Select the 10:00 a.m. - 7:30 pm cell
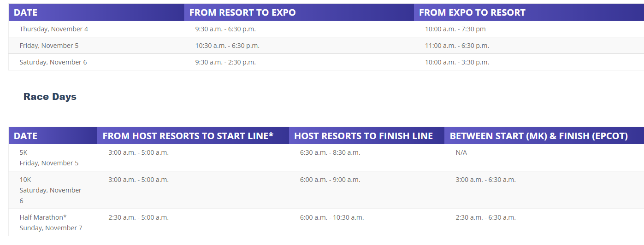Screen dimensions: 644x245 point(455,29)
